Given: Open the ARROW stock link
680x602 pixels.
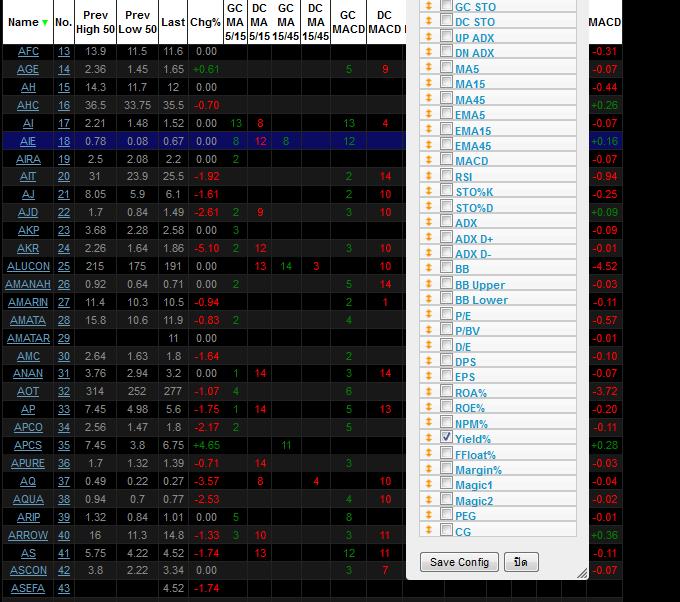Looking at the screenshot, I should click(28, 535).
